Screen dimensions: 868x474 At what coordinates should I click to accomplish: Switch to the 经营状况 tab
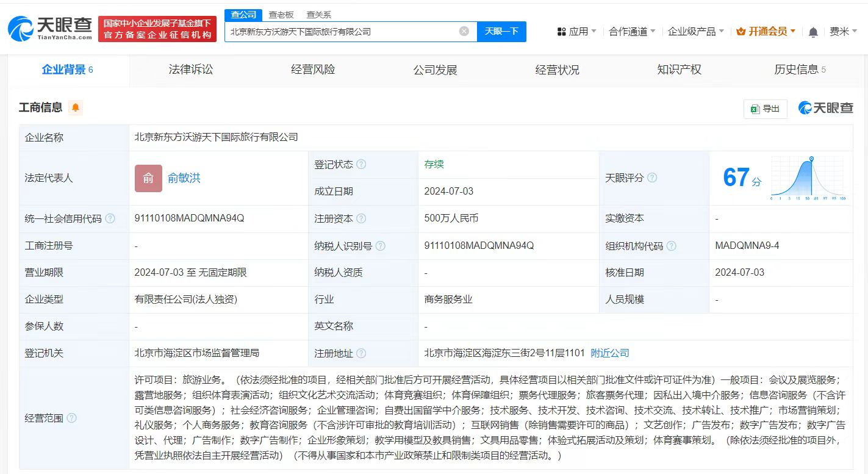[557, 70]
